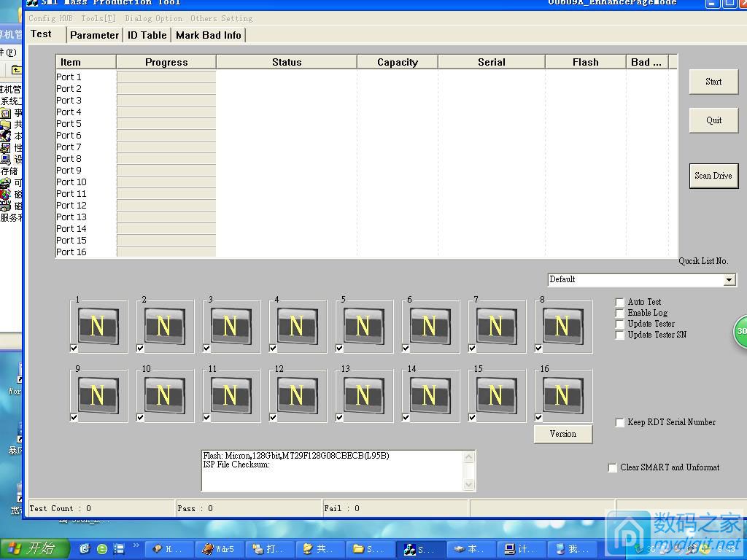This screenshot has width=747, height=560.
Task: Uncheck the checkbox under port 1
Action: click(x=74, y=348)
